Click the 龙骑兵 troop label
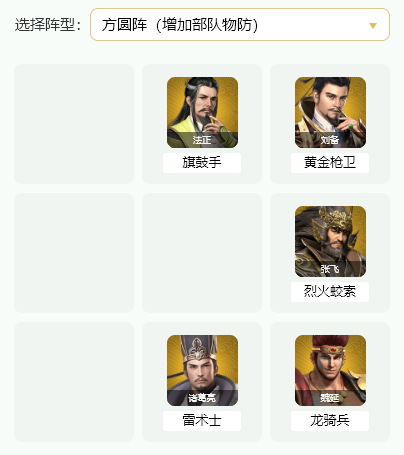The height and width of the screenshot is (455, 404). [330, 421]
